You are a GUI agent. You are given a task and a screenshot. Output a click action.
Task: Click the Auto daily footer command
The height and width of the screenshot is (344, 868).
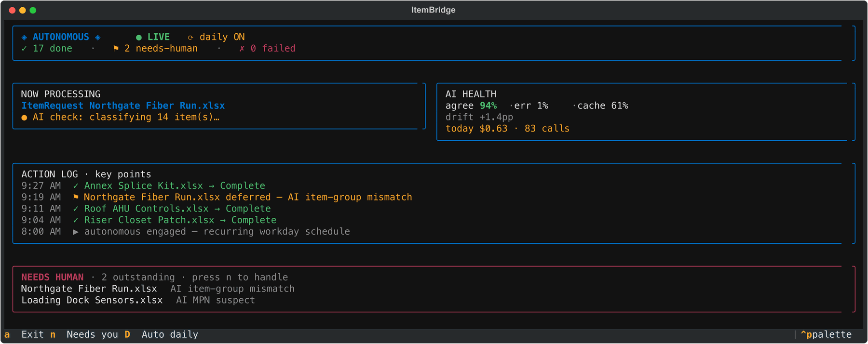click(170, 334)
